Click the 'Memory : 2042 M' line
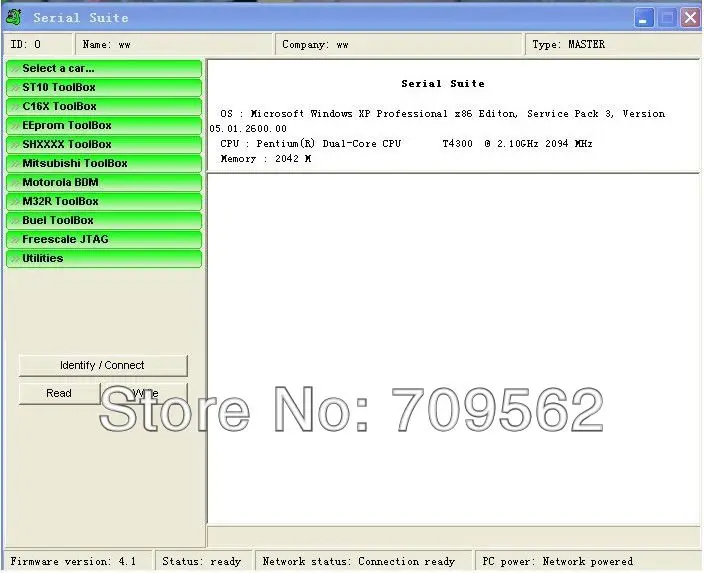Image resolution: width=704 pixels, height=573 pixels. pyautogui.click(x=266, y=159)
